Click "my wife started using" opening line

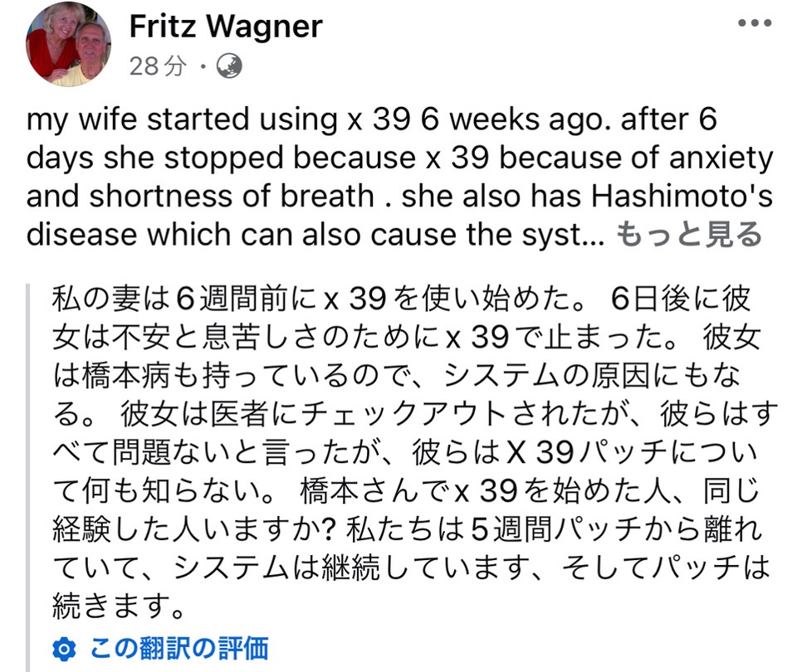(181, 119)
